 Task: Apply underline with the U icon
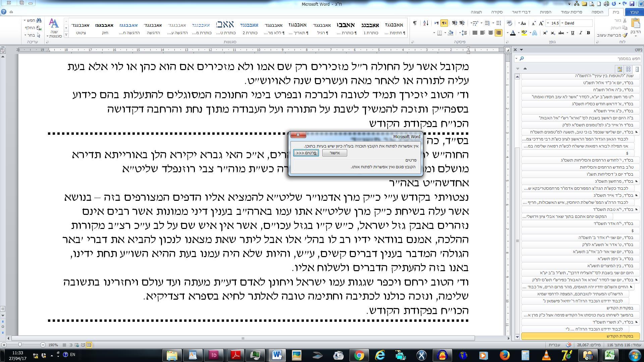(x=573, y=33)
